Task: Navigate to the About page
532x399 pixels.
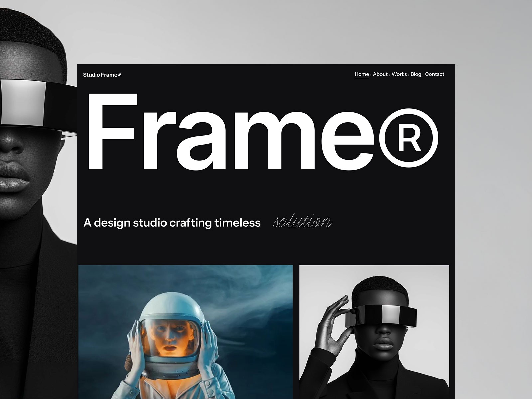Action: click(x=380, y=74)
